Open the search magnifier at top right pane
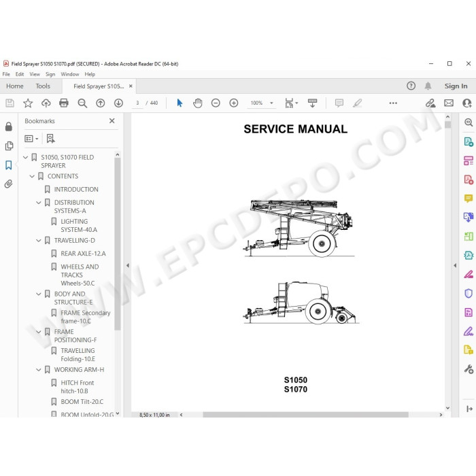The height and width of the screenshot is (476, 476). [x=469, y=122]
